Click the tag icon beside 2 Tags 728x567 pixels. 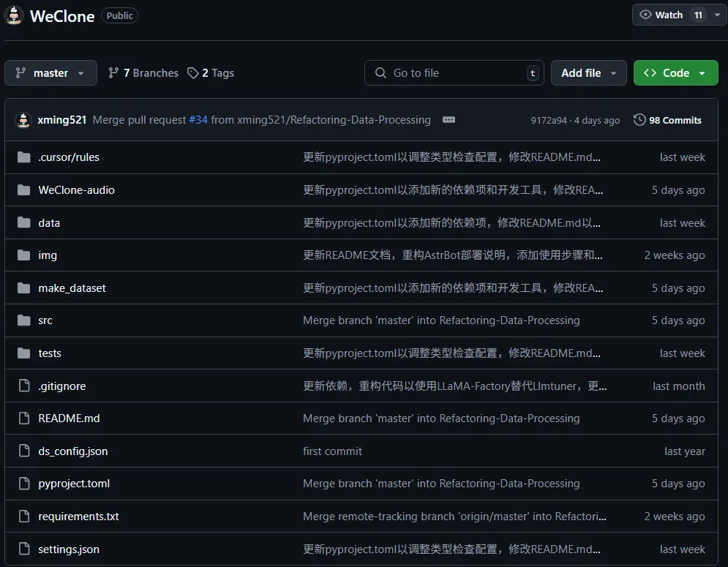tap(193, 73)
